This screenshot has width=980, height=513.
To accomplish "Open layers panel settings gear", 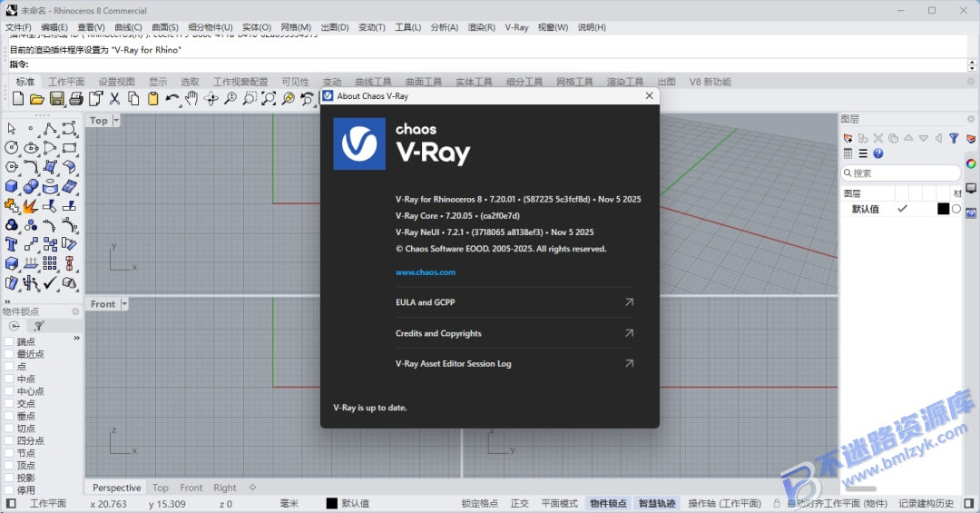I will (971, 119).
